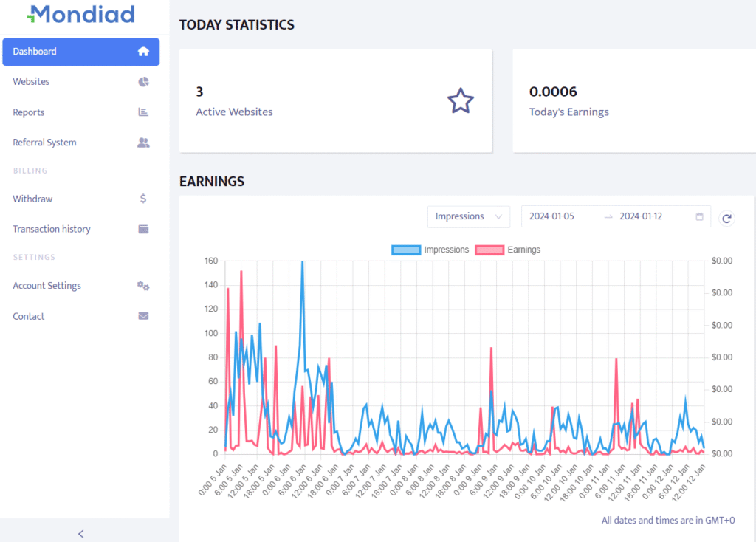Click the gears icon beside Account Settings
Image resolution: width=756 pixels, height=542 pixels.
point(143,286)
